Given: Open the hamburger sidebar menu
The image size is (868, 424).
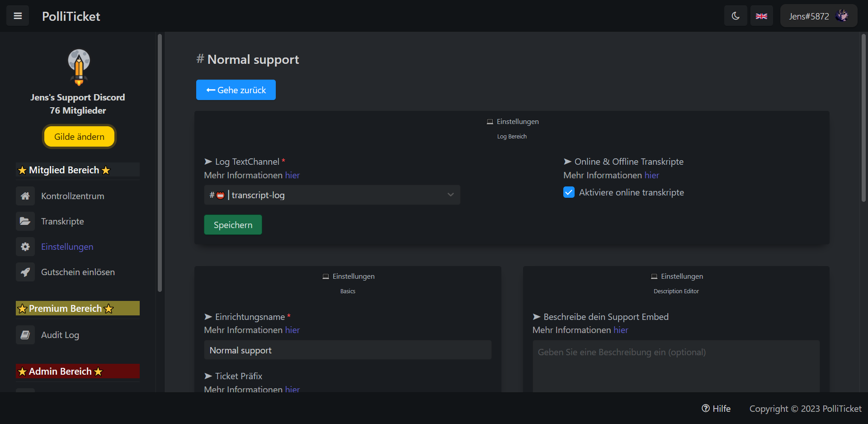Looking at the screenshot, I should pos(18,16).
